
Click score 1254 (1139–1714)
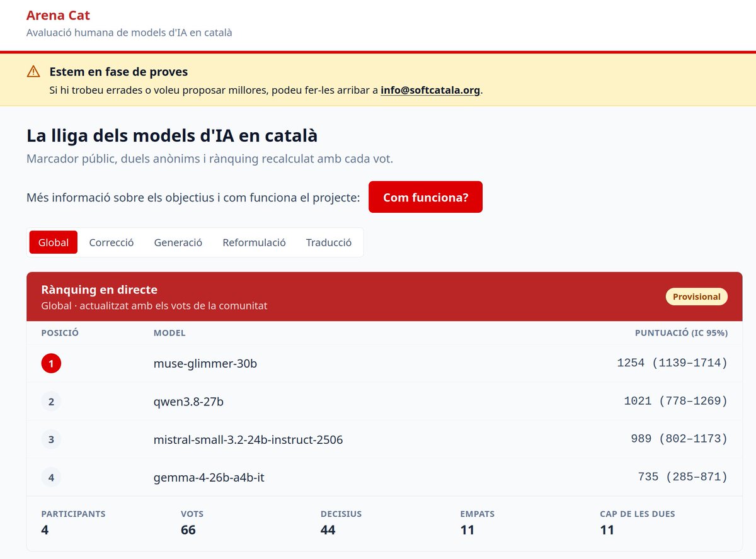(672, 363)
